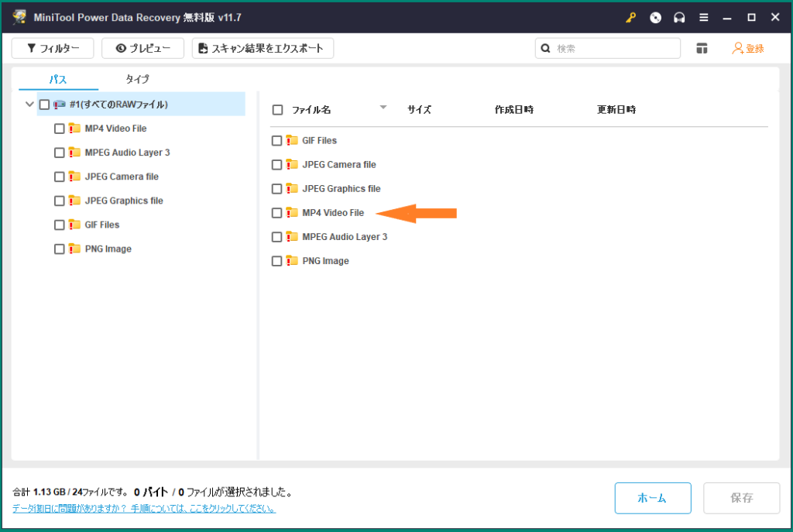Collapse the #1 RAW files tree node
Viewport: 793px width, 532px height.
(29, 104)
